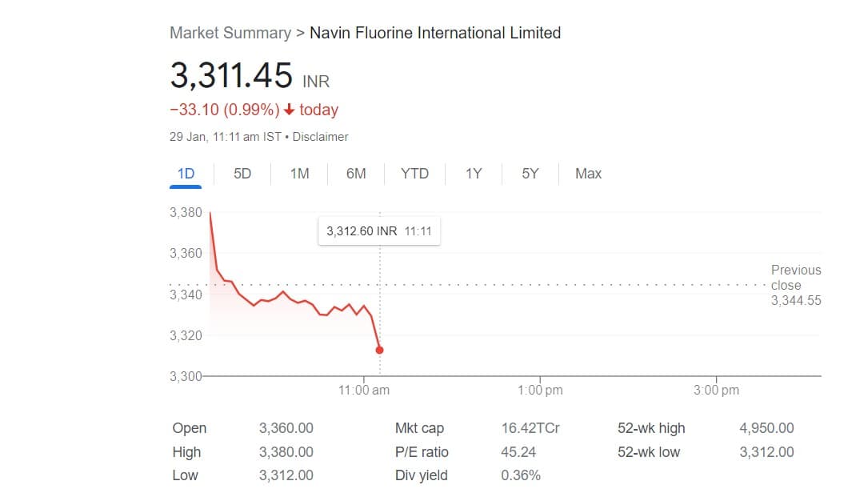Viewport: 868px width, 493px height.
Task: Select the Max range tab
Action: coord(588,174)
